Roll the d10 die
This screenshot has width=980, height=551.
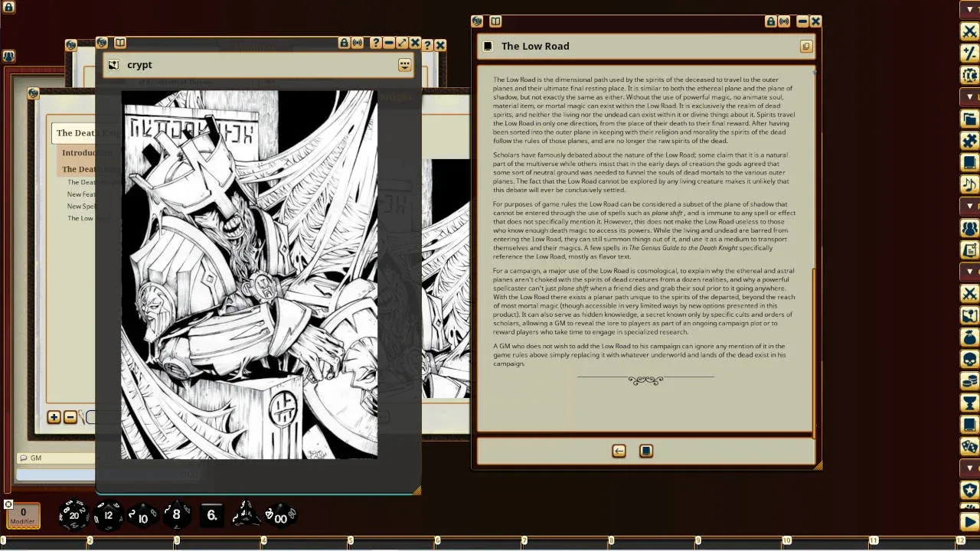pos(142,516)
